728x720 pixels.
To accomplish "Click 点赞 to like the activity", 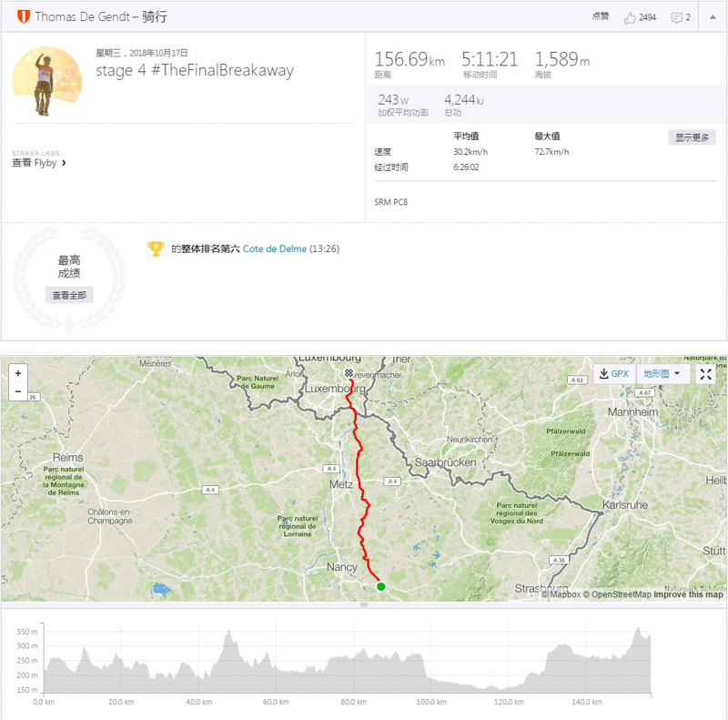I will (x=600, y=16).
